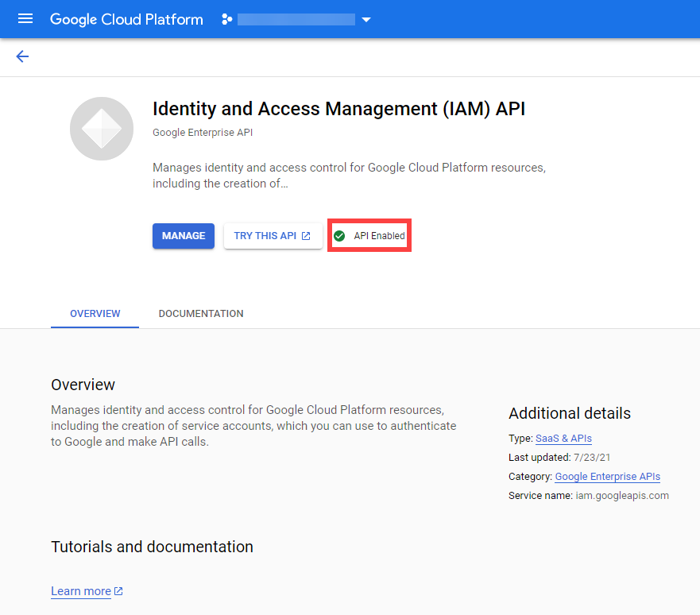Screen dimensions: 700x615
Task: Click the Learn more link text
Action: pyautogui.click(x=81, y=591)
